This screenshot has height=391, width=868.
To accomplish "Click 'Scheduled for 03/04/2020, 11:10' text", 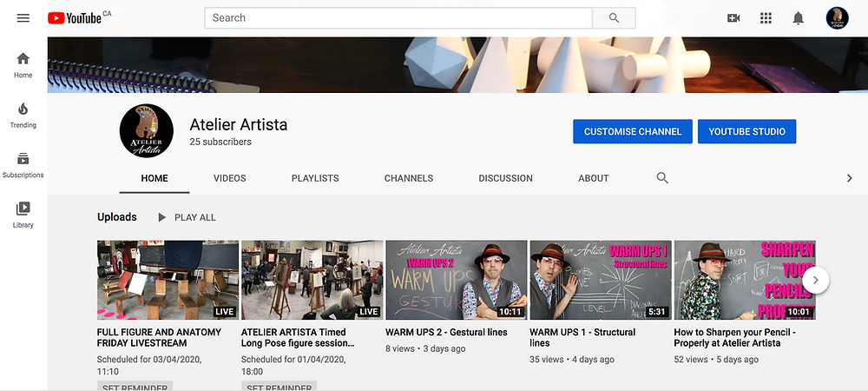I will 149,366.
